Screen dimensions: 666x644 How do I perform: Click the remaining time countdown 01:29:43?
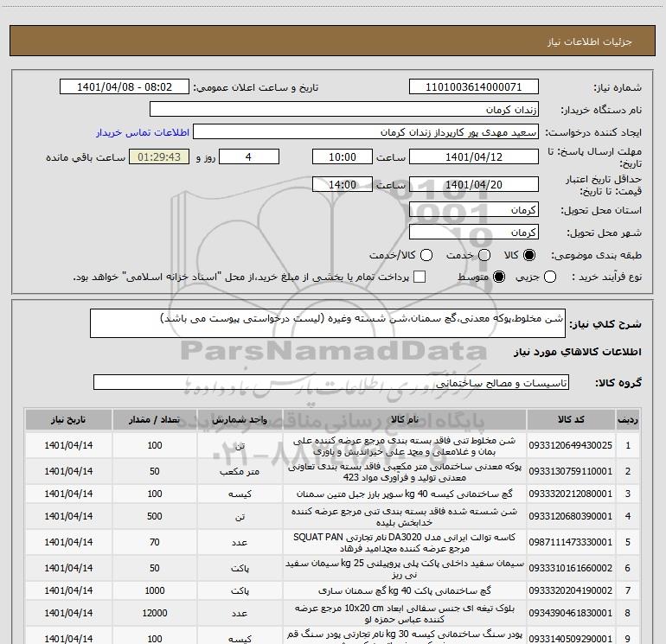(x=159, y=156)
